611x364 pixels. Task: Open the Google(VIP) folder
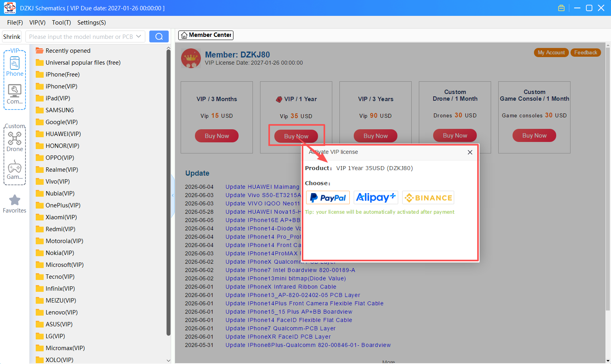(x=57, y=122)
